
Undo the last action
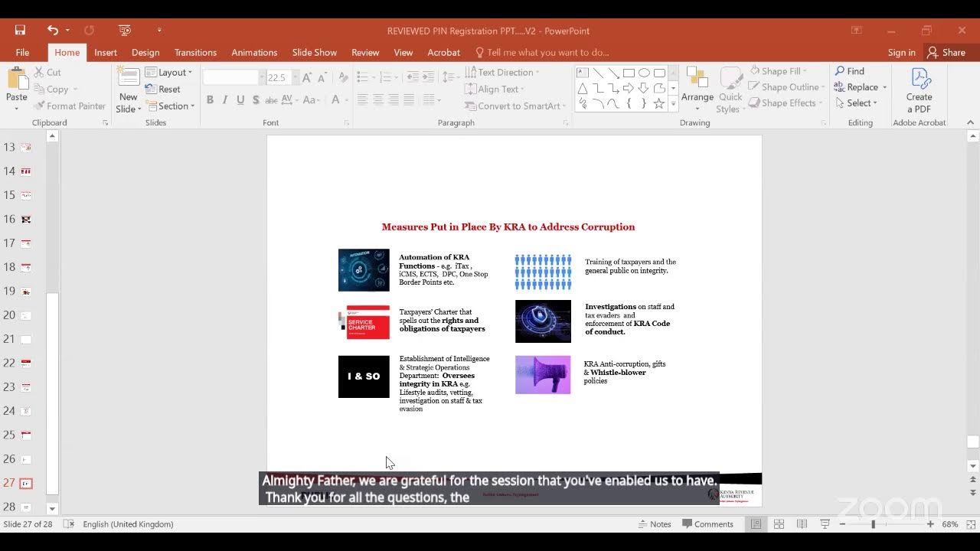point(52,31)
